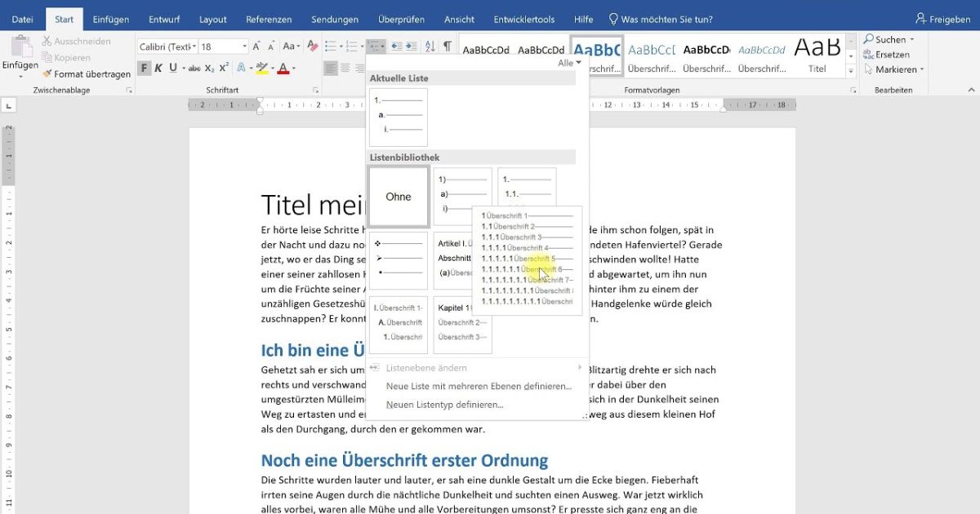Click Neue Liste mit mehreren Ebenen definieren
Screen dimensions: 980x514
click(x=479, y=386)
